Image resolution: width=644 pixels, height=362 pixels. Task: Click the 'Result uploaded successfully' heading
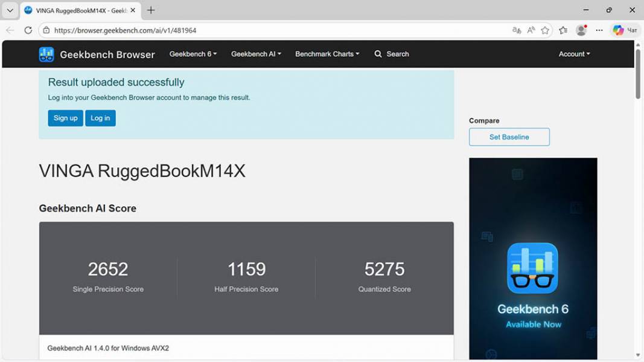[116, 82]
